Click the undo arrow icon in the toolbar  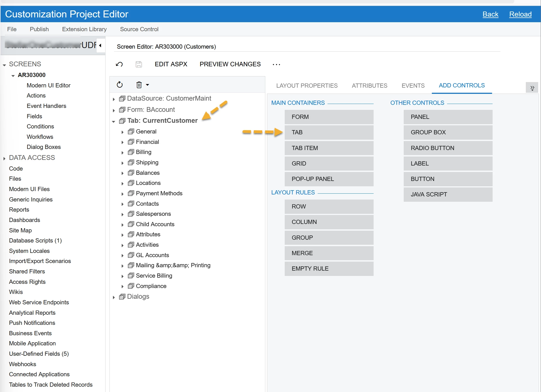tap(119, 64)
